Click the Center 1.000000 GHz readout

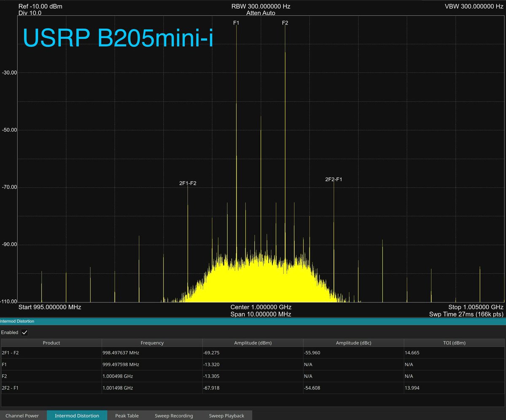click(261, 307)
